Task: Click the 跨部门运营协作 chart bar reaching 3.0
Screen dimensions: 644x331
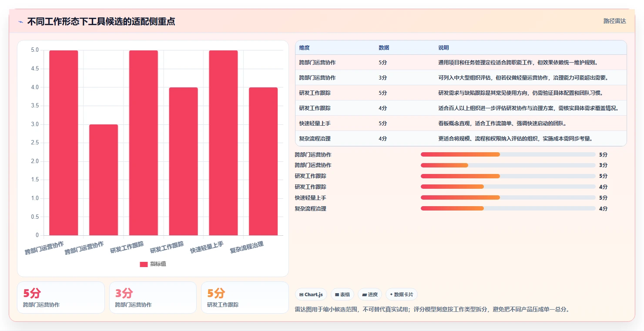Action: point(104,180)
